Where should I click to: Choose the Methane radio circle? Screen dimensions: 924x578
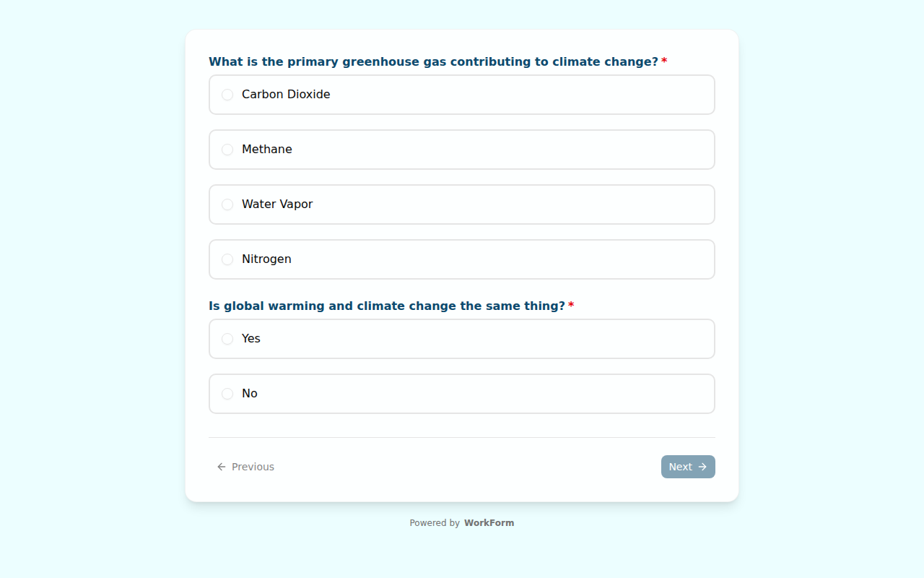pyautogui.click(x=227, y=150)
